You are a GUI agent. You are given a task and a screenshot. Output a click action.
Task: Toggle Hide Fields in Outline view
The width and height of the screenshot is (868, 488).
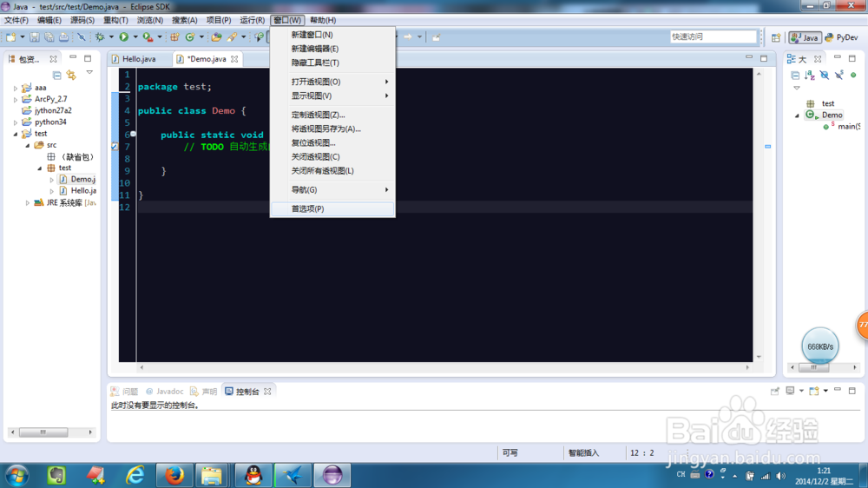(825, 76)
